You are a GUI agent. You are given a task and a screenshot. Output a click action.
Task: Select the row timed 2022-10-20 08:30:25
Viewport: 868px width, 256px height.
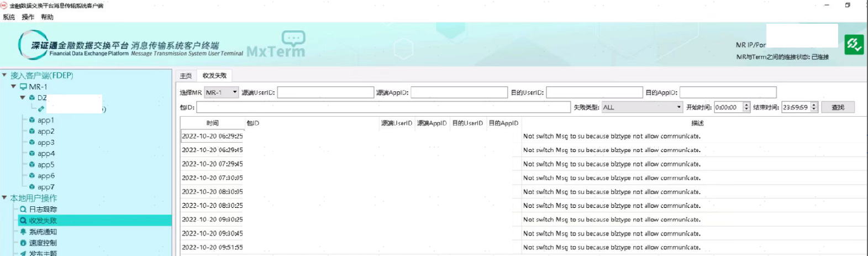click(523, 205)
